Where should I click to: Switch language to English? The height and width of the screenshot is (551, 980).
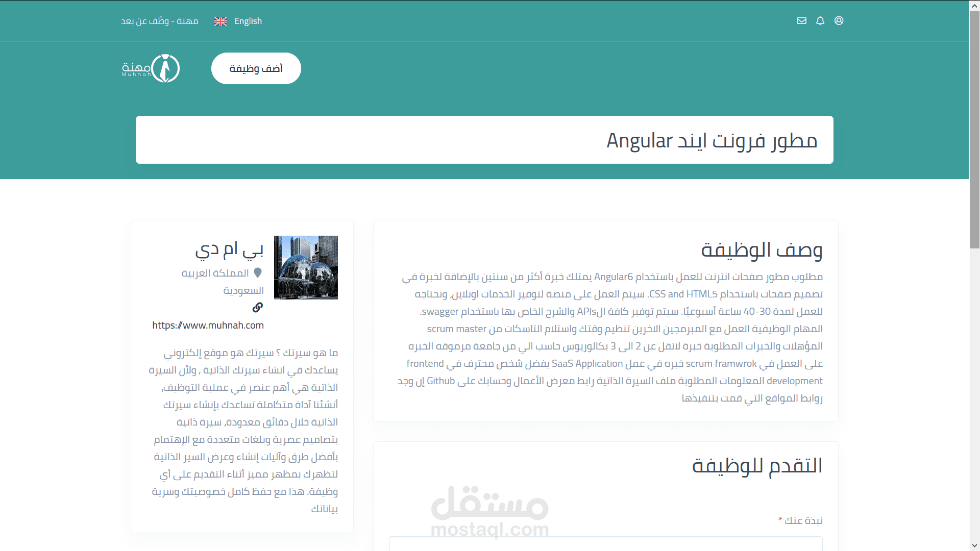248,21
